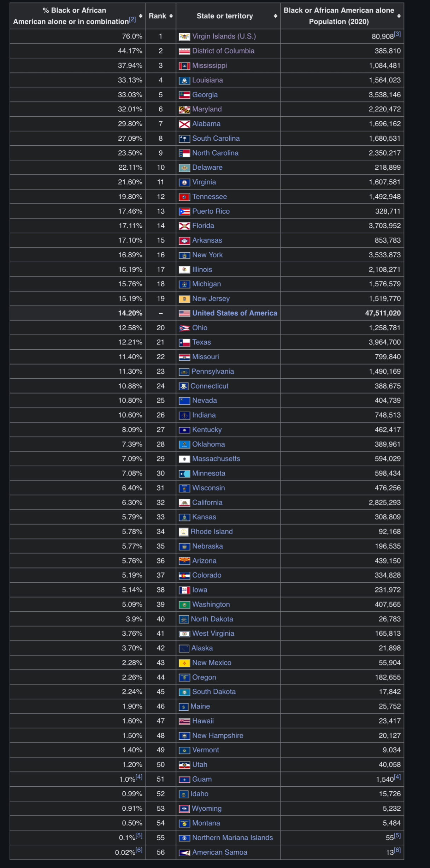Follow the United States of America link
Viewport: 430px width, 868px height.
click(x=235, y=313)
